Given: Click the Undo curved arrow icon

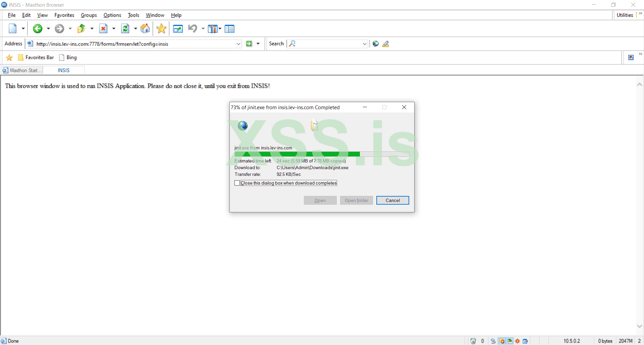Looking at the screenshot, I should [193, 29].
